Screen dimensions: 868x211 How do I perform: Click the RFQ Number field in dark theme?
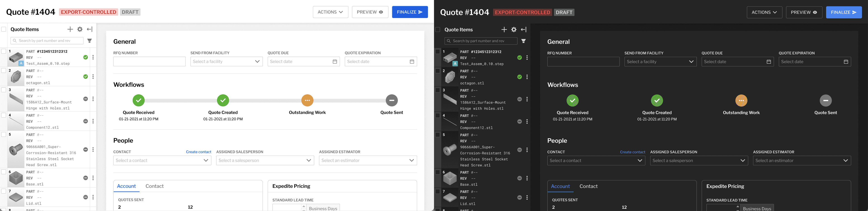pos(583,62)
